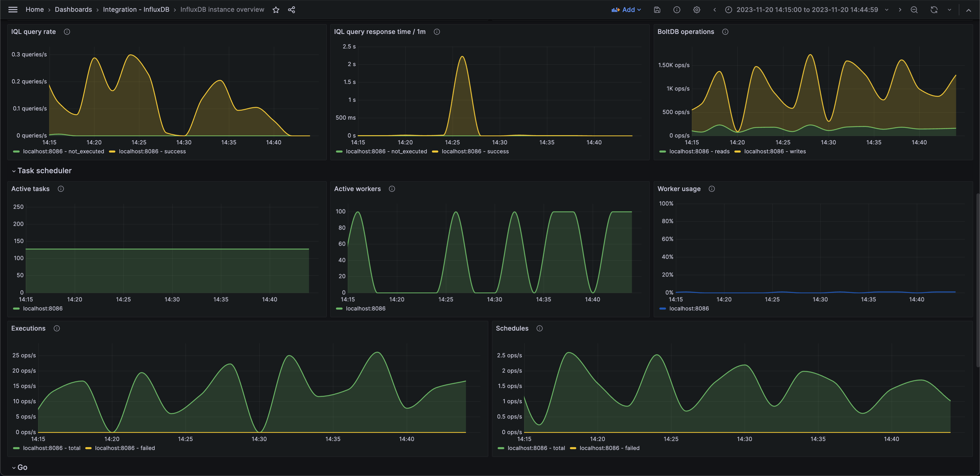
Task: Shift time range backward arrow
Action: click(x=715, y=10)
